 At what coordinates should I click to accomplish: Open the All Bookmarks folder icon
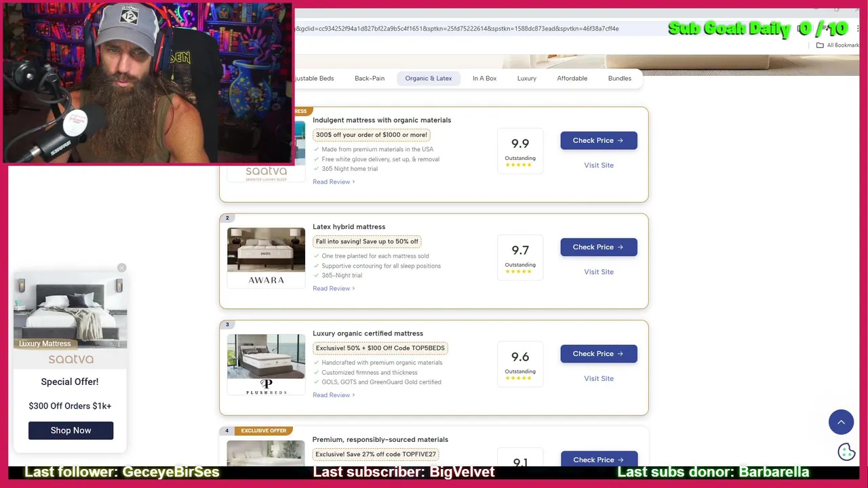[820, 45]
